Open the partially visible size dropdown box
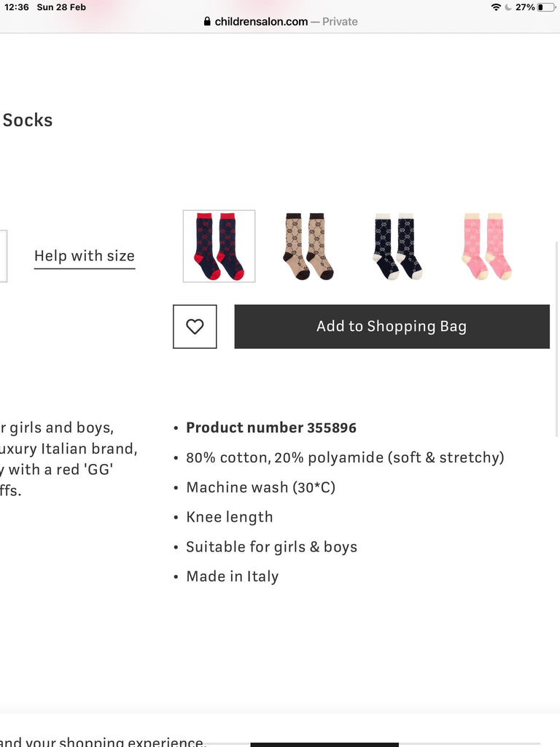Image resolution: width=560 pixels, height=747 pixels. (x=4, y=256)
